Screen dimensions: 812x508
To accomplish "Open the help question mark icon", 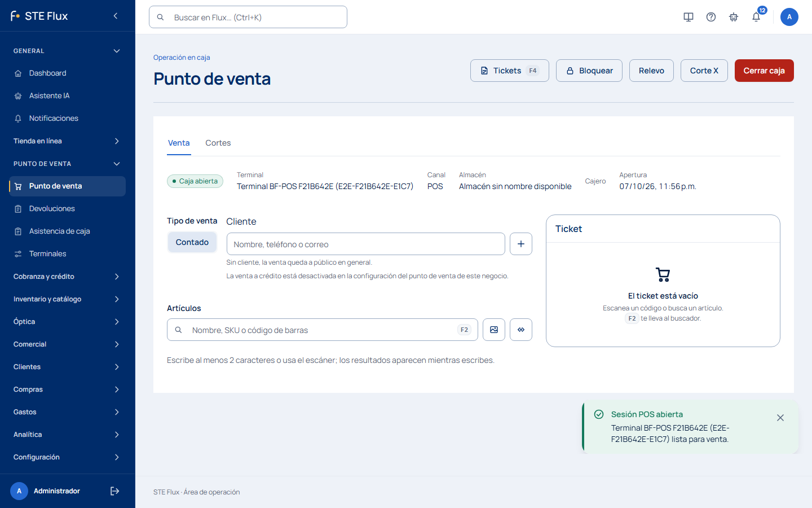I will (x=711, y=17).
